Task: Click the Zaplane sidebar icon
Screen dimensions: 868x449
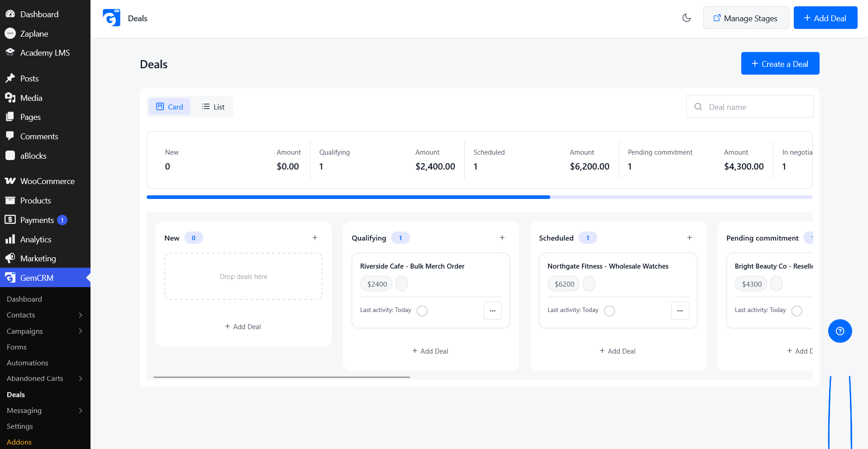Action: tap(10, 33)
